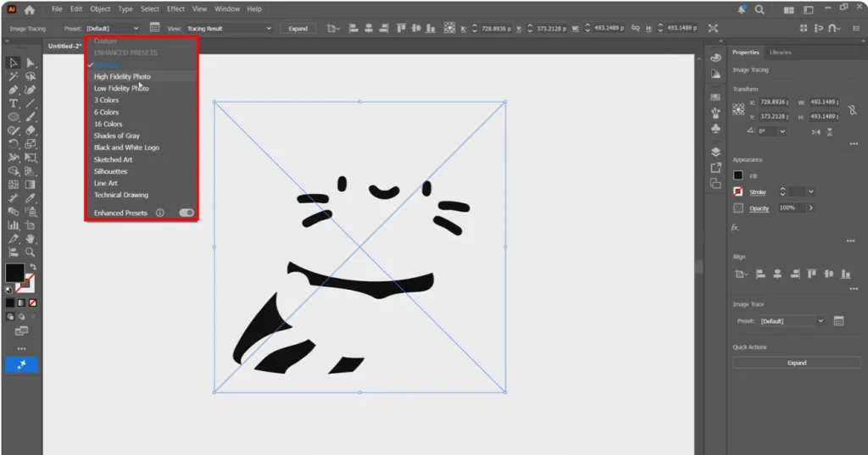The image size is (868, 455).
Task: Toggle the Enhanced Presets switch
Action: click(186, 213)
